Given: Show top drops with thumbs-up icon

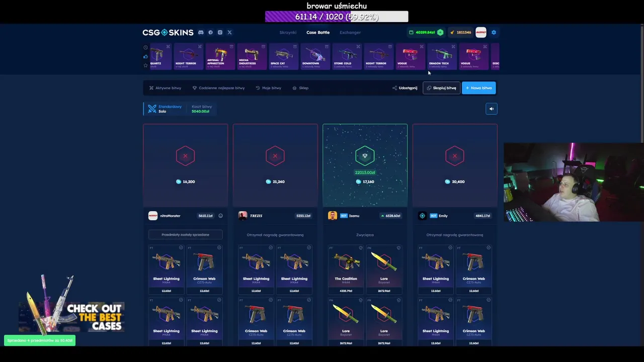Looking at the screenshot, I should pyautogui.click(x=145, y=56).
